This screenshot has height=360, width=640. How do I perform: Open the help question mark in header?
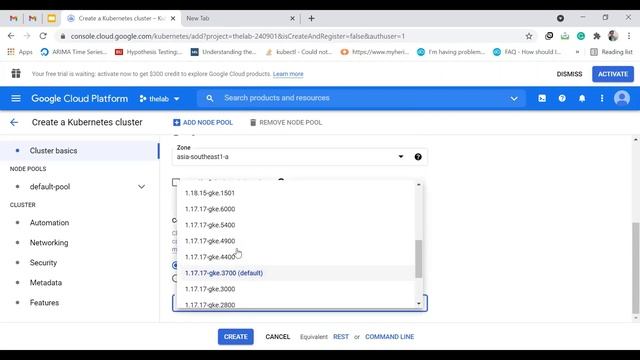[562, 98]
